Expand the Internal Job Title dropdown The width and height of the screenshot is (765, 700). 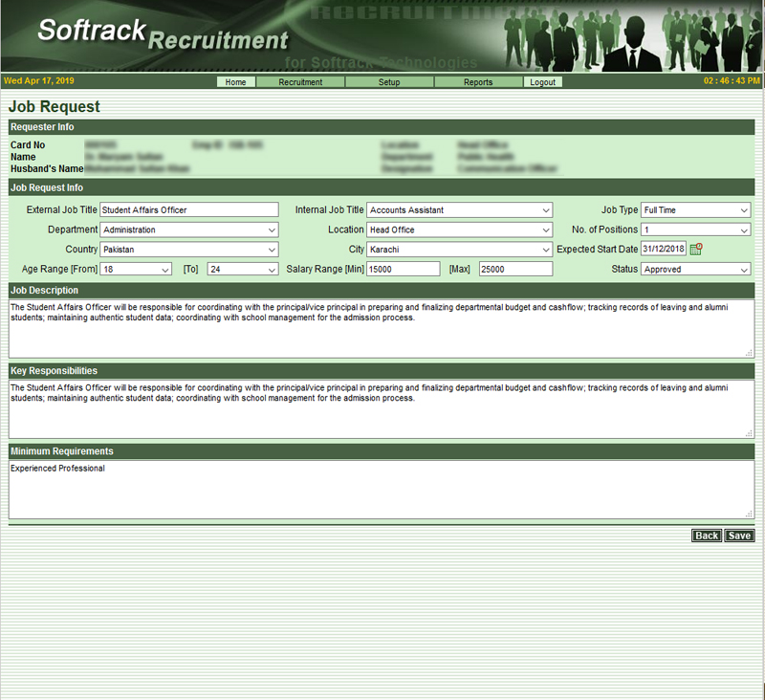tap(459, 210)
